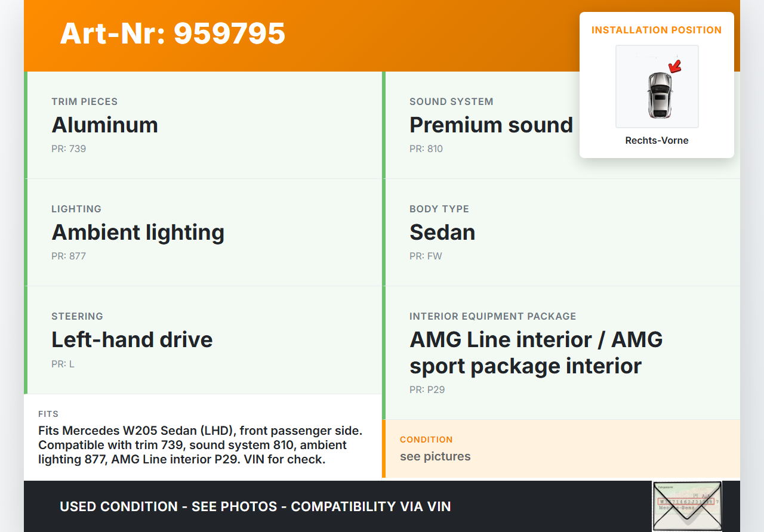Click the Sedan body type value
764x532 pixels.
(442, 233)
